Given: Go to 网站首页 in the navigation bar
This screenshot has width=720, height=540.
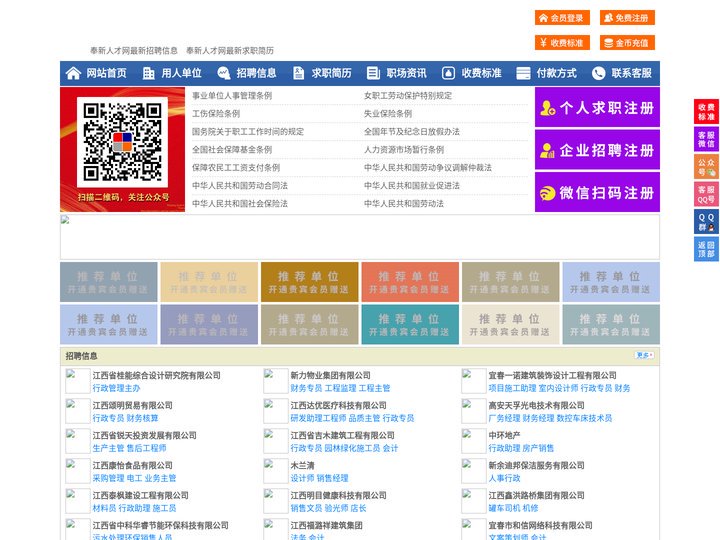Looking at the screenshot, I should (x=107, y=73).
